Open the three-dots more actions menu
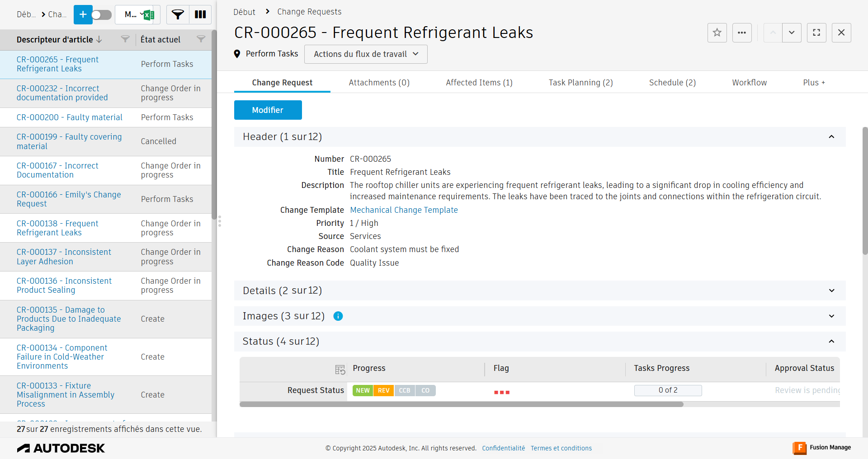 coord(742,33)
